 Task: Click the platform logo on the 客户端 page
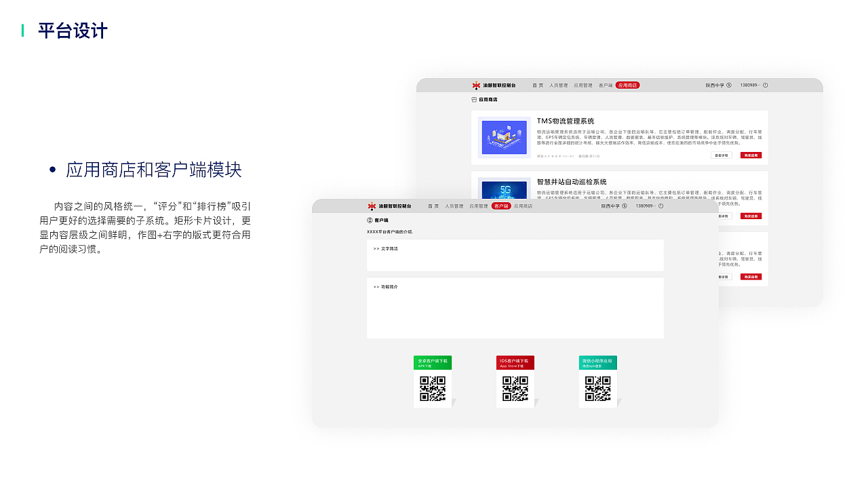point(371,206)
